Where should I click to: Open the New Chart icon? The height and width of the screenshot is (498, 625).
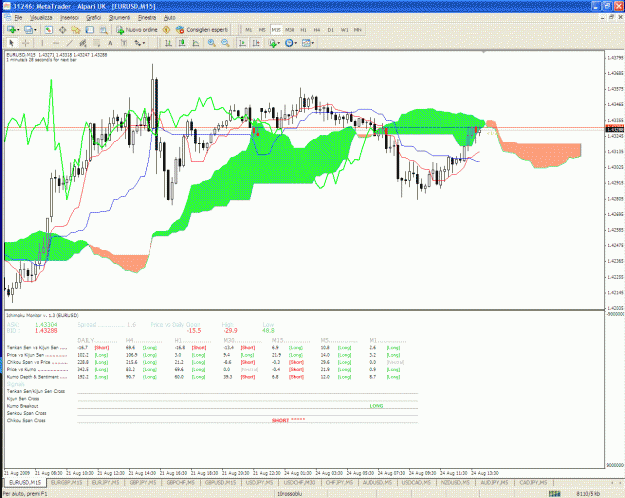(x=11, y=30)
